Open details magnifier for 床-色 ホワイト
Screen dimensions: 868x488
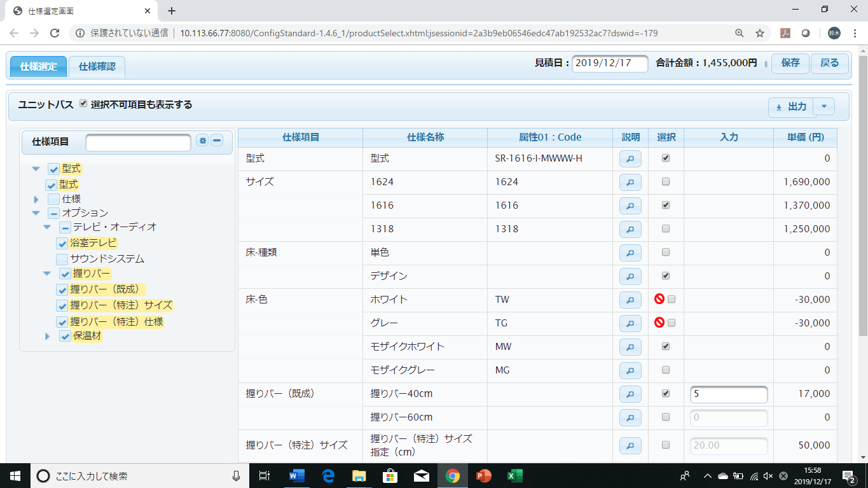click(630, 299)
